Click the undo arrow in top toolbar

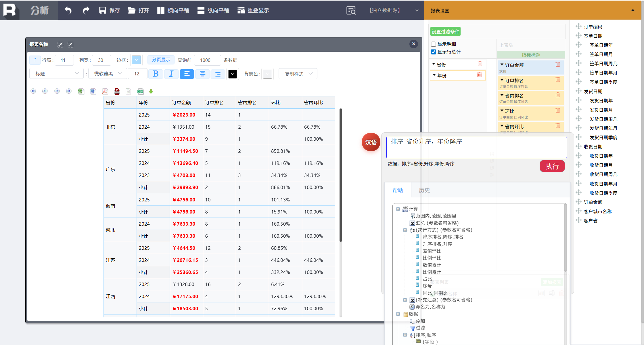[x=68, y=10]
